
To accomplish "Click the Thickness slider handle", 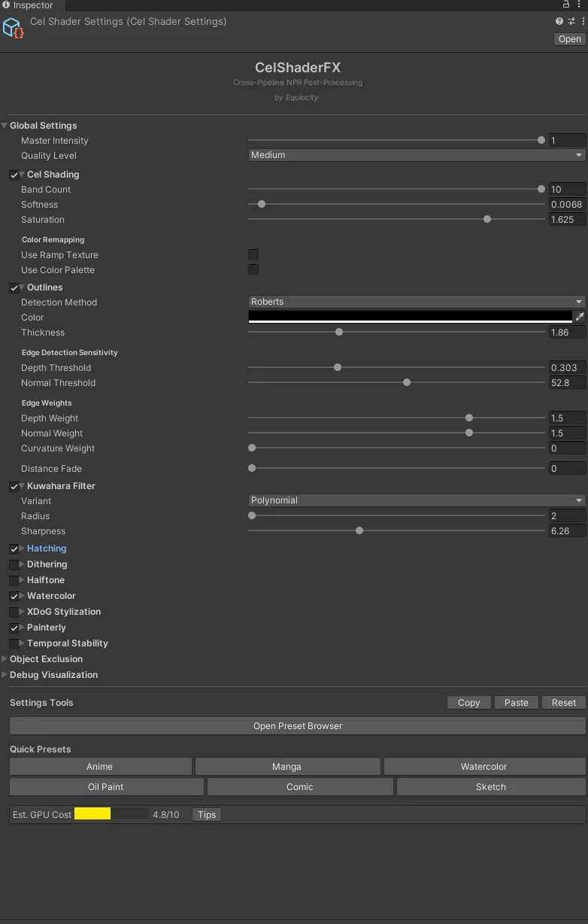I will (x=339, y=332).
